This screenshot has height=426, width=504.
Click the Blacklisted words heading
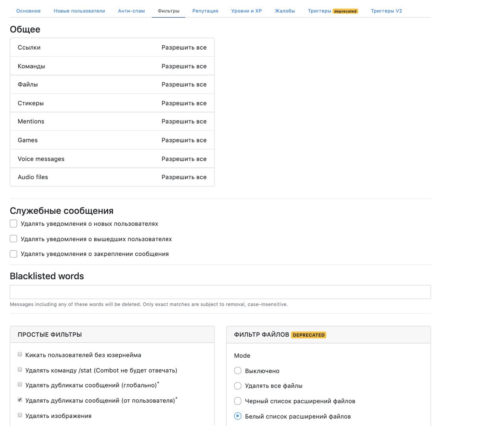(47, 276)
